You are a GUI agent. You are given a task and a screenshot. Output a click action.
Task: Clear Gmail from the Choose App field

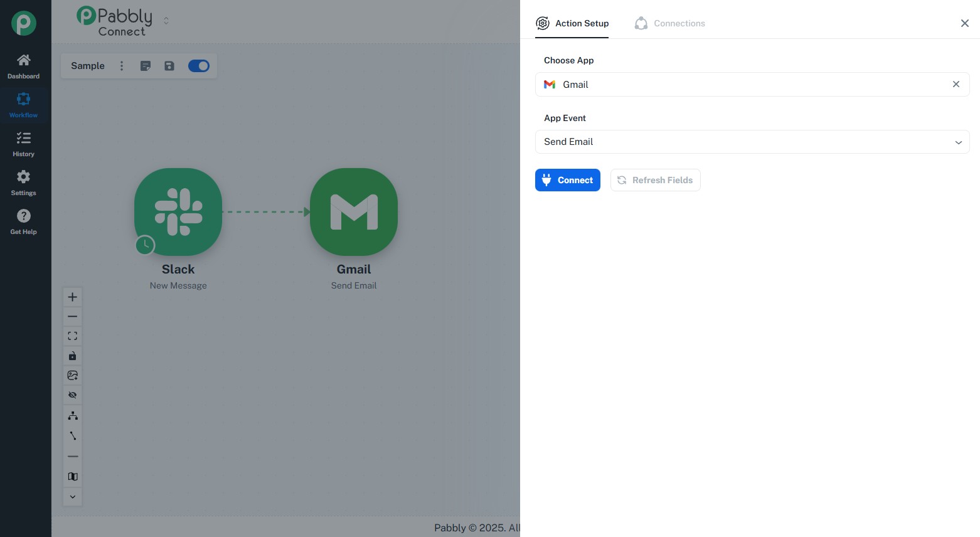pyautogui.click(x=956, y=84)
